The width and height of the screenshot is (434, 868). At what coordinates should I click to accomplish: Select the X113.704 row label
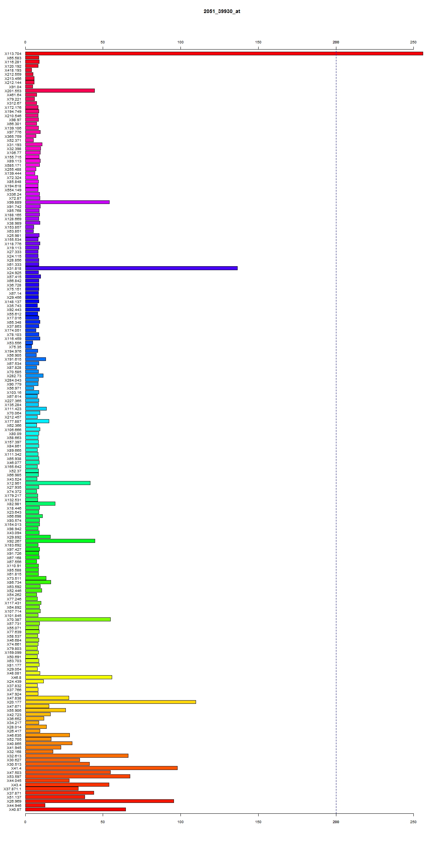click(x=13, y=54)
